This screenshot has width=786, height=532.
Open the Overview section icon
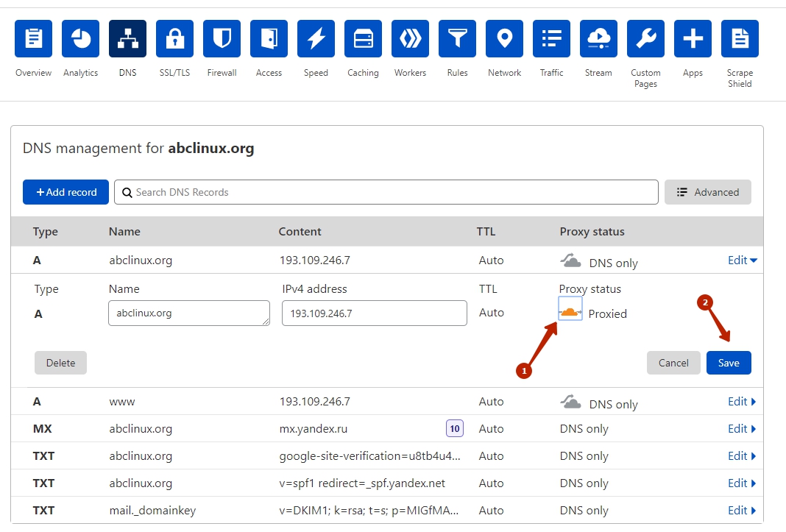(x=34, y=39)
